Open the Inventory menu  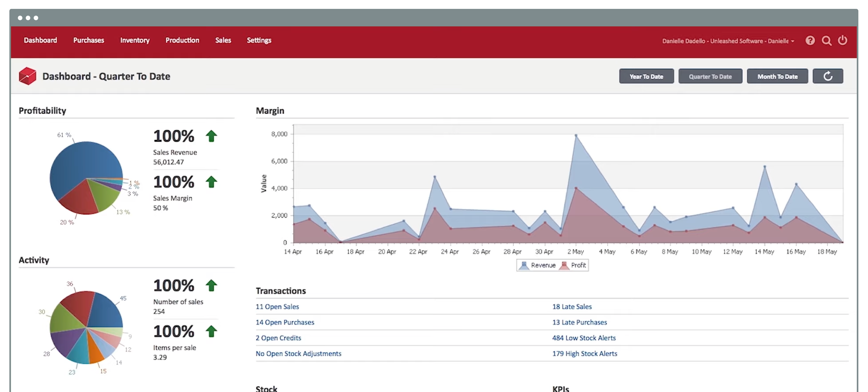(135, 40)
